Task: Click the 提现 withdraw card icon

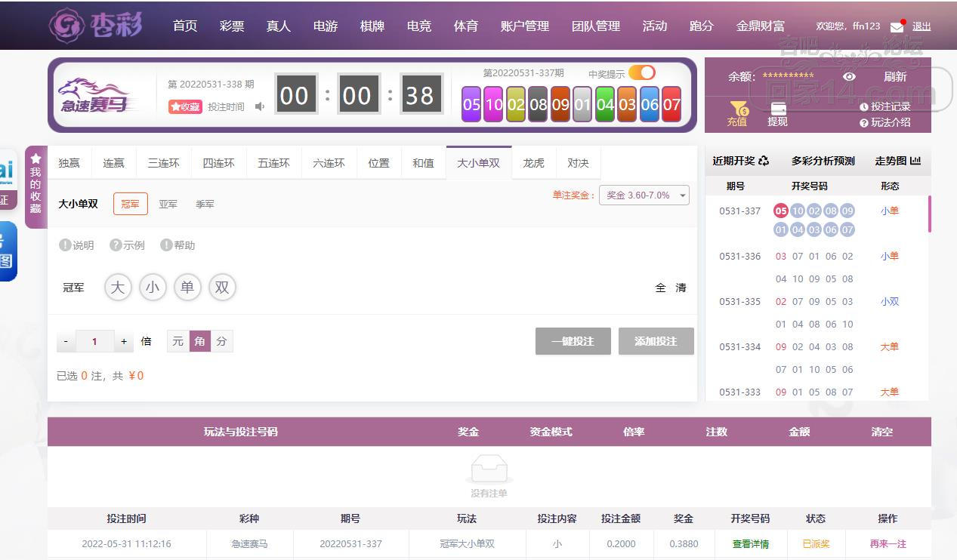Action: point(777,109)
